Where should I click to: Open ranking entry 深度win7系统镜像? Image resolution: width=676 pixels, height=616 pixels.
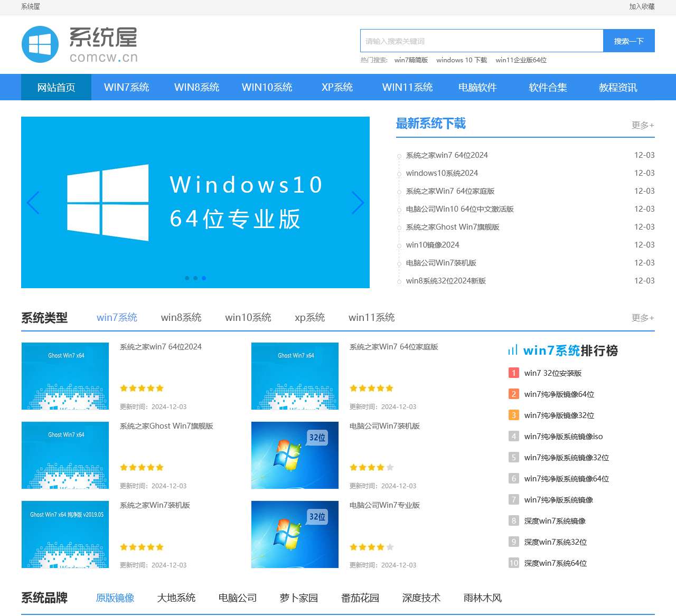tap(555, 521)
